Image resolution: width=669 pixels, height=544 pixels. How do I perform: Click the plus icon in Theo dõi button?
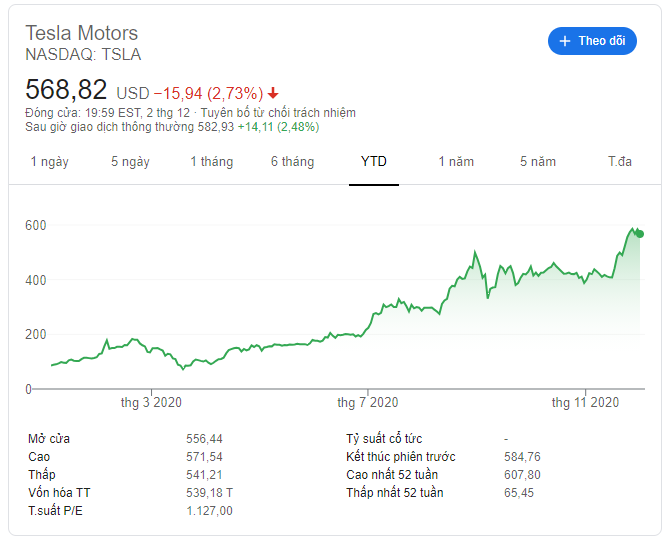(564, 41)
